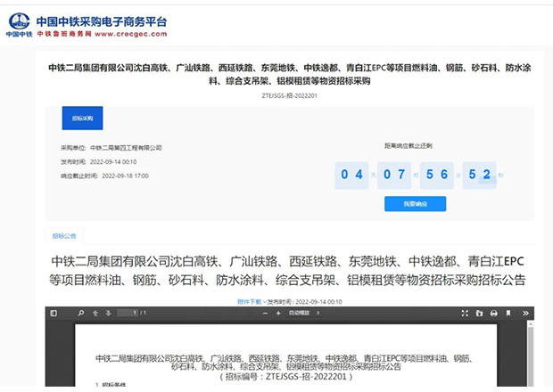Click countdown hours value 07

[x=394, y=175]
